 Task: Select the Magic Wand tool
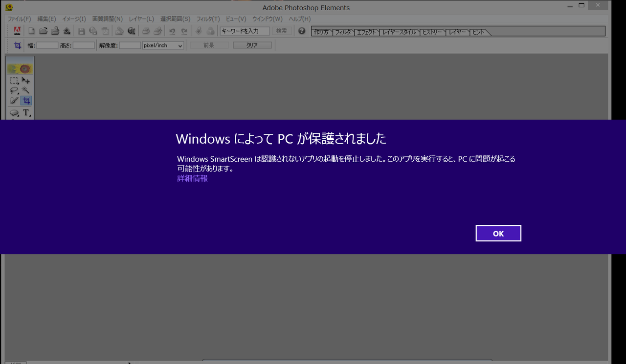(26, 90)
